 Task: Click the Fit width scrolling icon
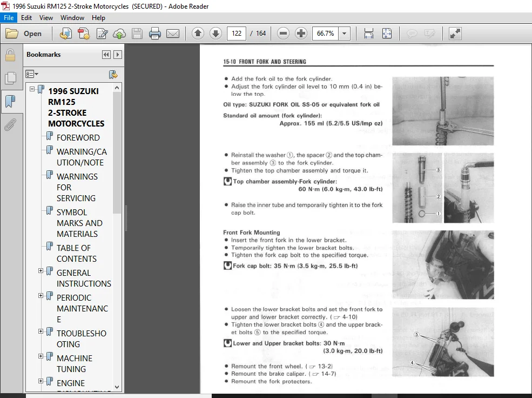pyautogui.click(x=368, y=34)
